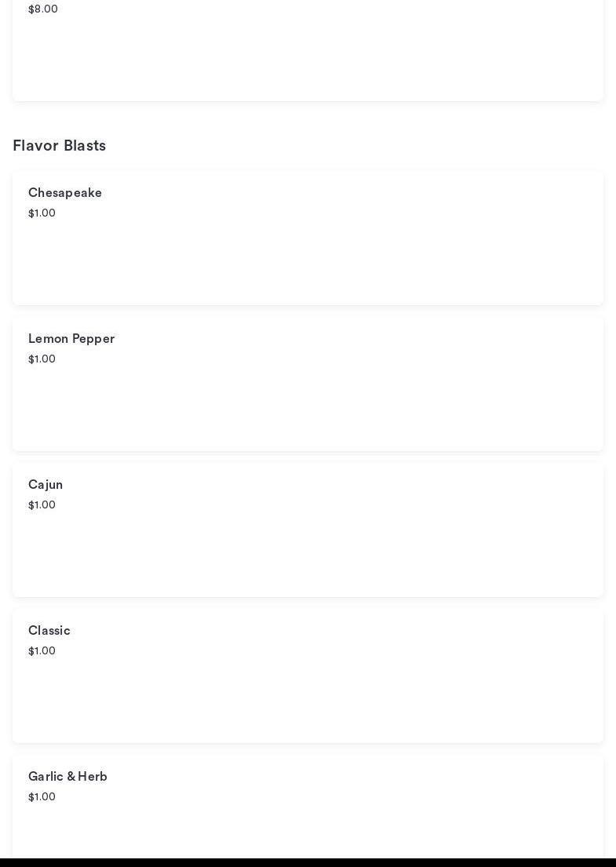Click the Classic item name text
Image resolution: width=616 pixels, height=867 pixels.
point(49,631)
